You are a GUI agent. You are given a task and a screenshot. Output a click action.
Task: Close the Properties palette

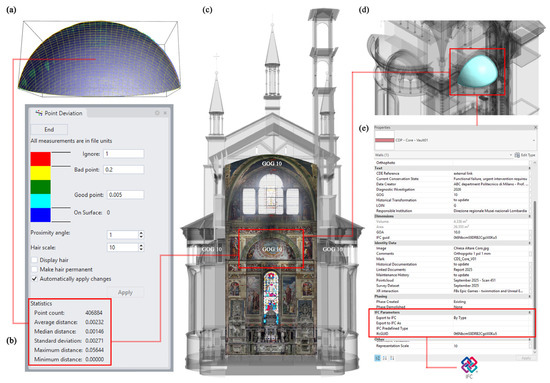535,127
